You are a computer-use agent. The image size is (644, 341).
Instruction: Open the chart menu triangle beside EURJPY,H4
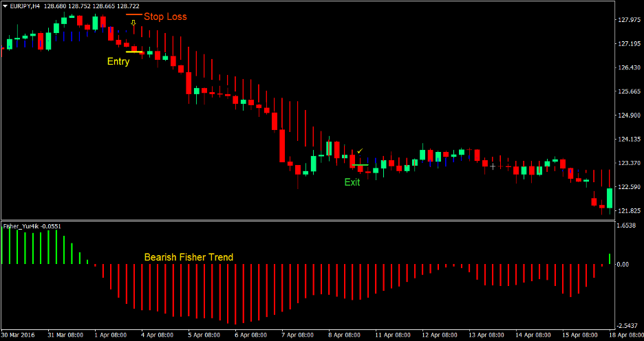pyautogui.click(x=5, y=6)
